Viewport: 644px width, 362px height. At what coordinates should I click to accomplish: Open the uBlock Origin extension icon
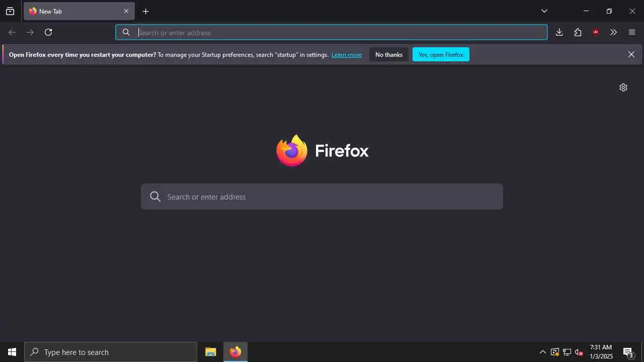[596, 32]
